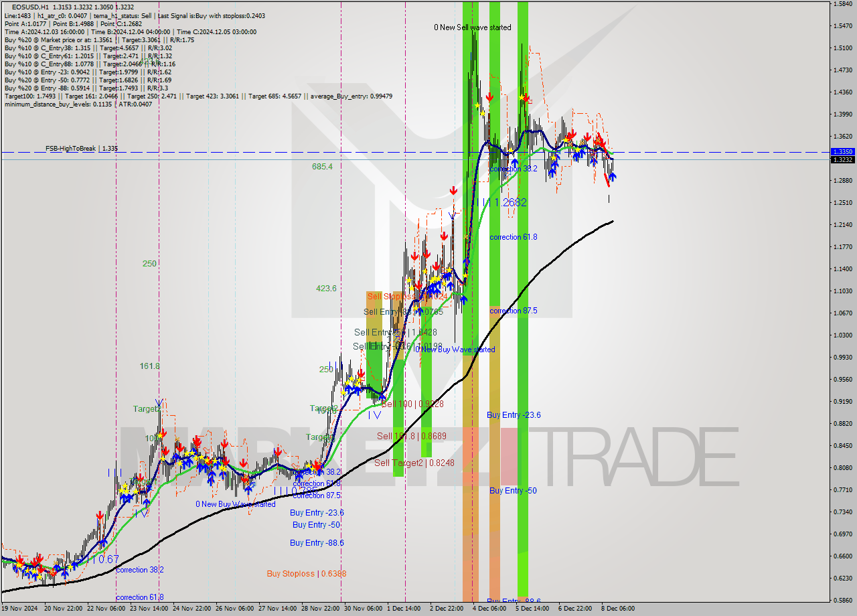Screen dimensions: 857x616
Task: Click the green '685.4' target label
Action: 322,166
